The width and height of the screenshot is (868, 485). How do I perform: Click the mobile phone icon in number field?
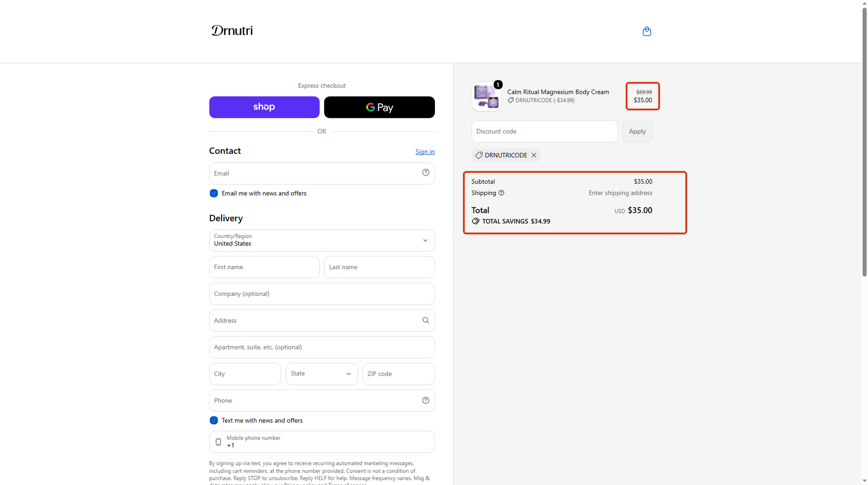click(218, 442)
